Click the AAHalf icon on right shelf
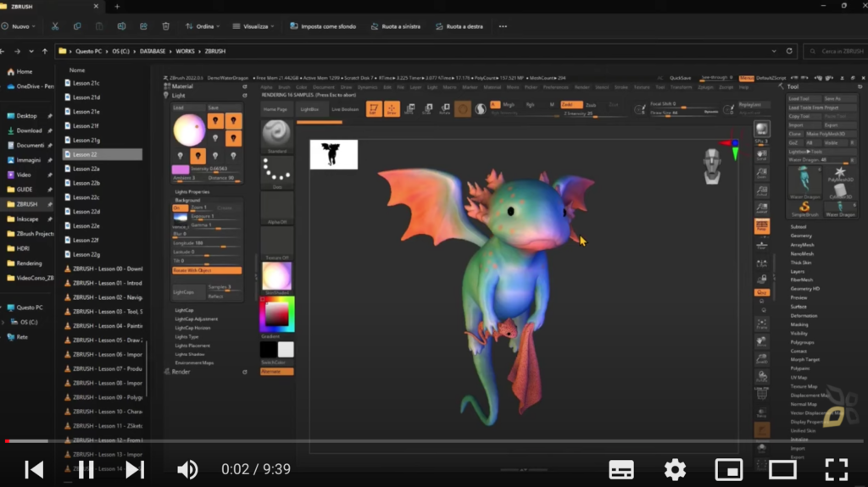This screenshot has height=487, width=868. (762, 208)
